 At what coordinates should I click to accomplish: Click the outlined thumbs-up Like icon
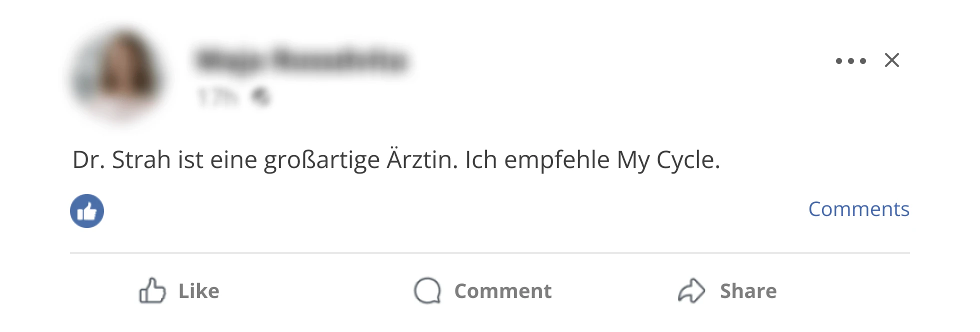click(152, 290)
